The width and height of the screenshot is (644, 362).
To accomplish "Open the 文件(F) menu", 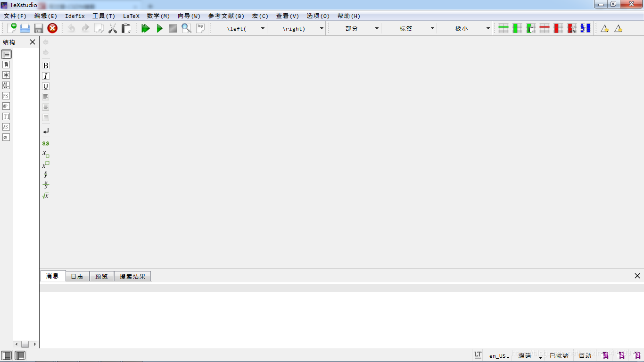I will (15, 16).
